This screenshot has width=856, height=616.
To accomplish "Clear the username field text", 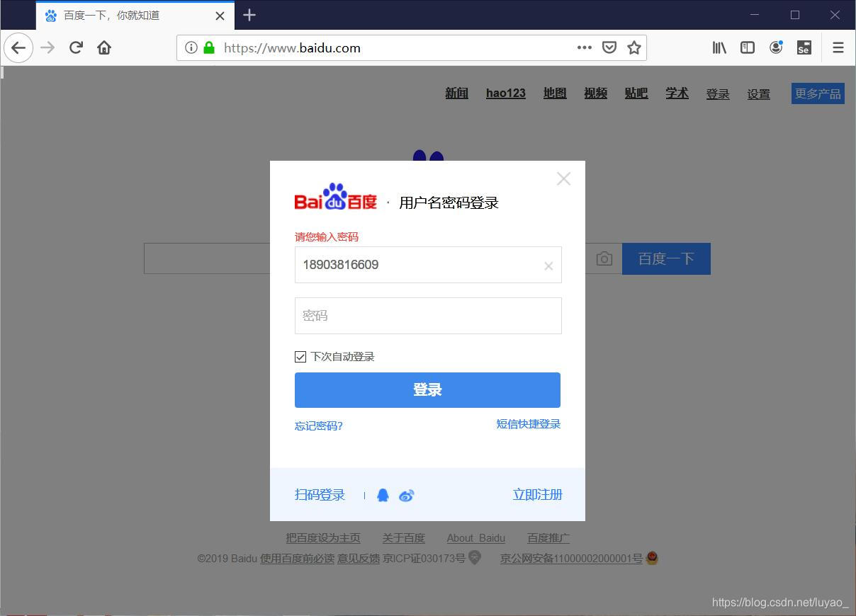I will [x=548, y=266].
